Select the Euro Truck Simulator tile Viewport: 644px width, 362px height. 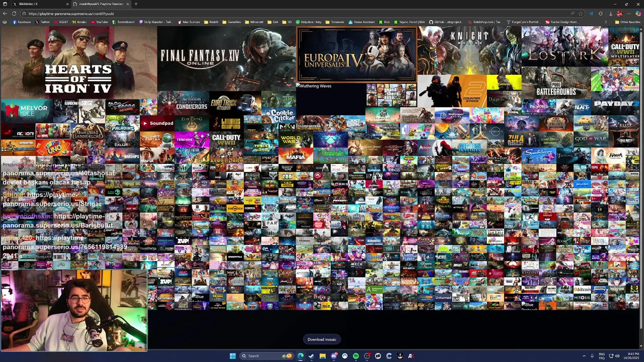click(235, 103)
